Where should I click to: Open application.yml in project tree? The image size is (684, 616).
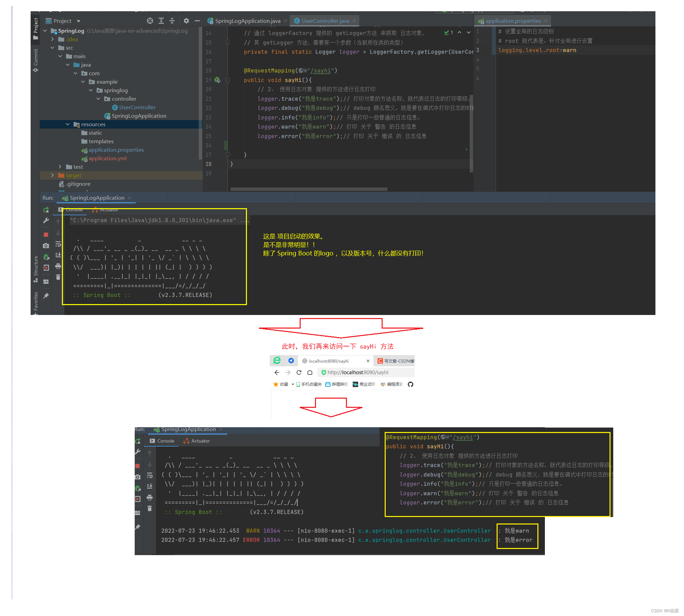107,159
